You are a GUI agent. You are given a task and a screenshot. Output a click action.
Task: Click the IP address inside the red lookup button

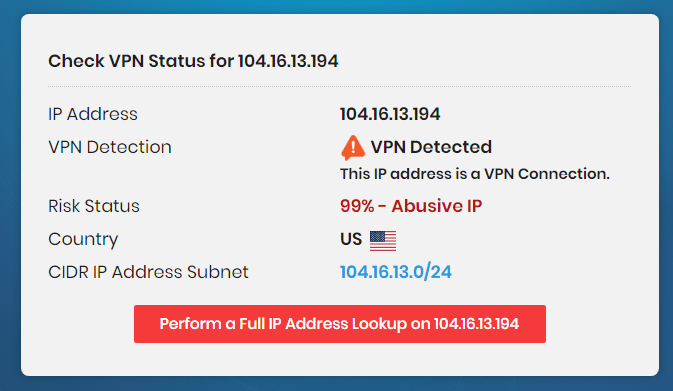tap(476, 324)
